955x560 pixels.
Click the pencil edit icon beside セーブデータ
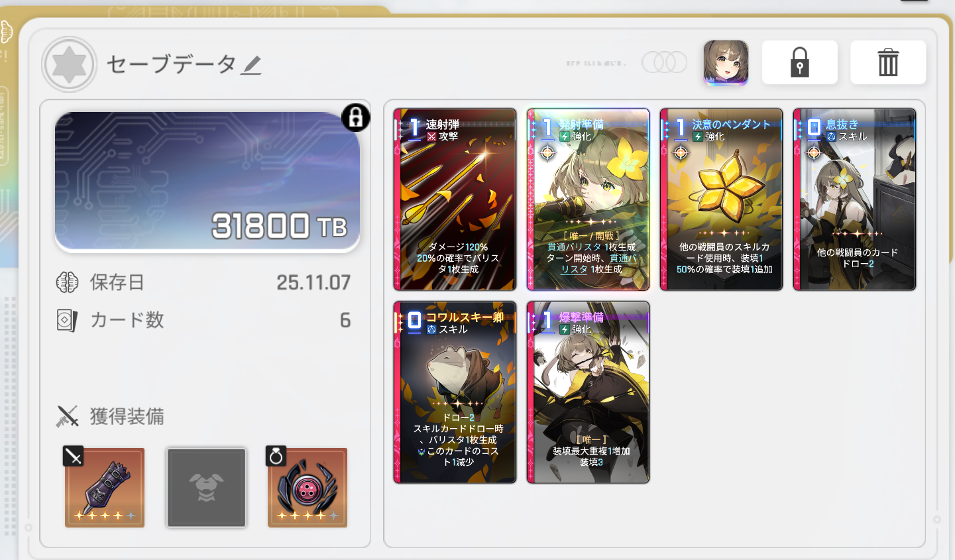251,65
